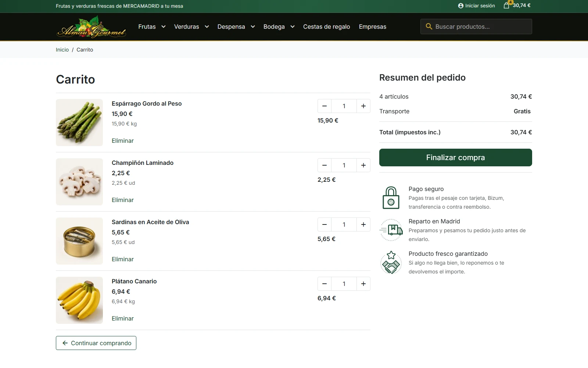
Task: Remove Espárrago Gordo with Eliminar
Action: pos(123,141)
